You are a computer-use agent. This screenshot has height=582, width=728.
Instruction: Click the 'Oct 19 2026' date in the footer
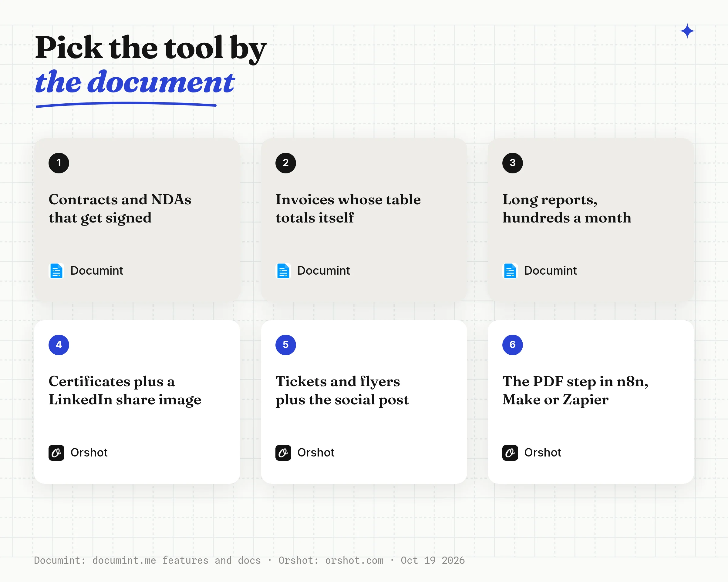click(433, 560)
